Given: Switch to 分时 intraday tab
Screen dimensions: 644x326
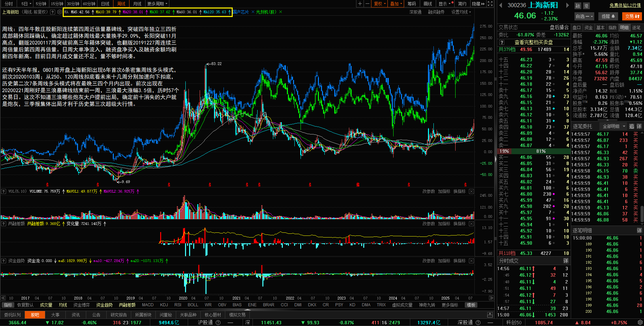Looking at the screenshot, I should (x=9, y=4).
